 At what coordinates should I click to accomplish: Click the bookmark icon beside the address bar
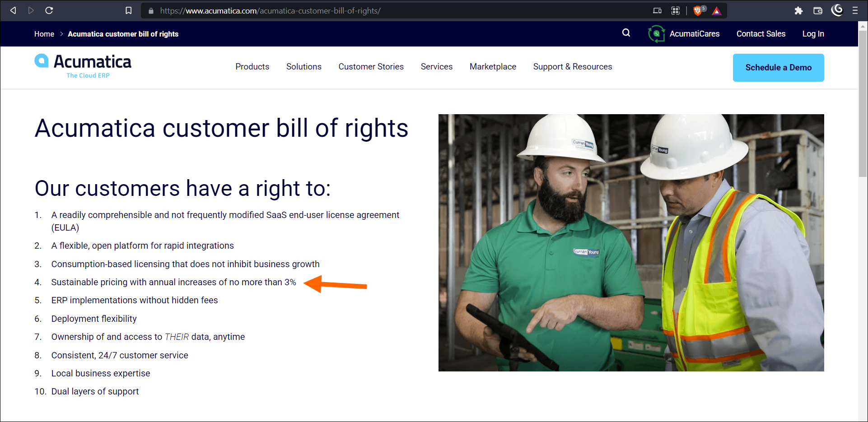128,10
